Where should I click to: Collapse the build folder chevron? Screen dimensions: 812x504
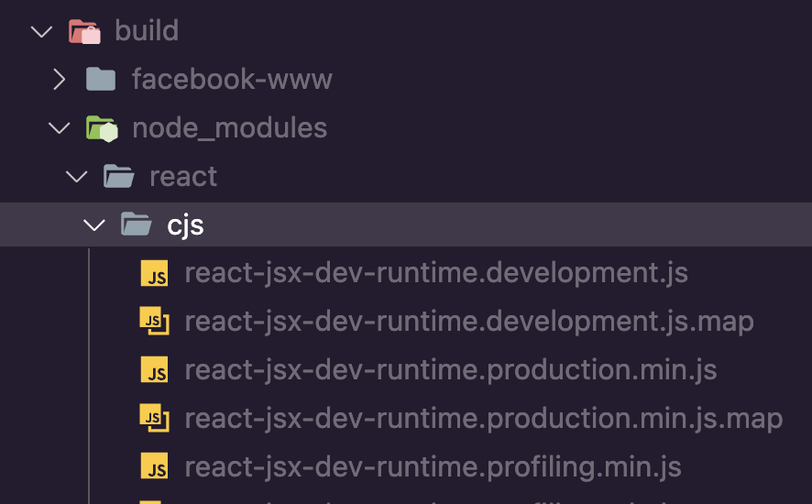tap(41, 31)
